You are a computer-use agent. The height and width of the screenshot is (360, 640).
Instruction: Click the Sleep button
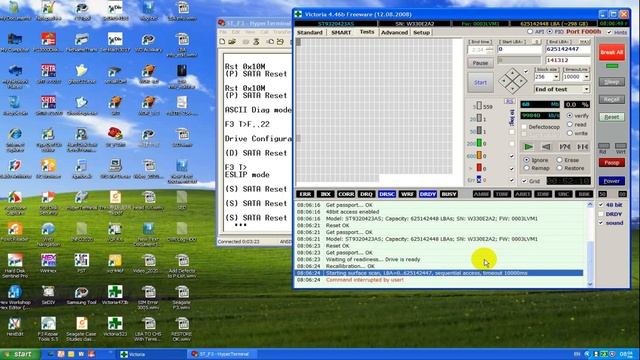point(611,82)
